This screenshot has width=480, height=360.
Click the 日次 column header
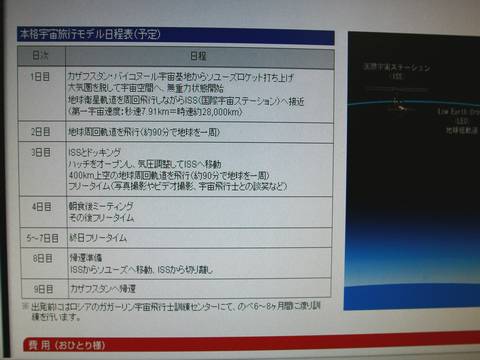[41, 56]
